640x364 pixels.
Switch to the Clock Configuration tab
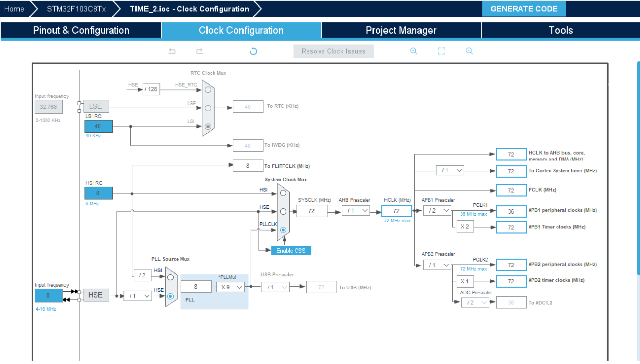[241, 30]
